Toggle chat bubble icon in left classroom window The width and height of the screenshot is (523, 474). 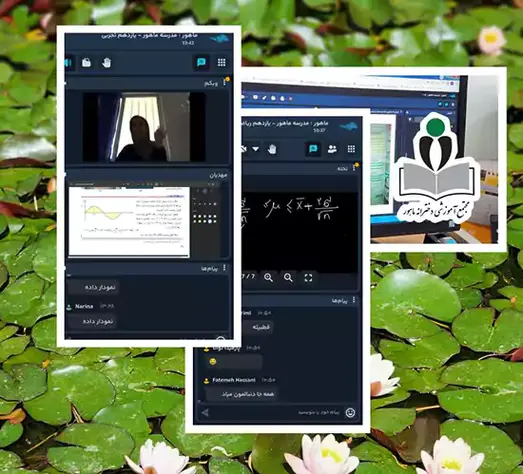coord(201,62)
